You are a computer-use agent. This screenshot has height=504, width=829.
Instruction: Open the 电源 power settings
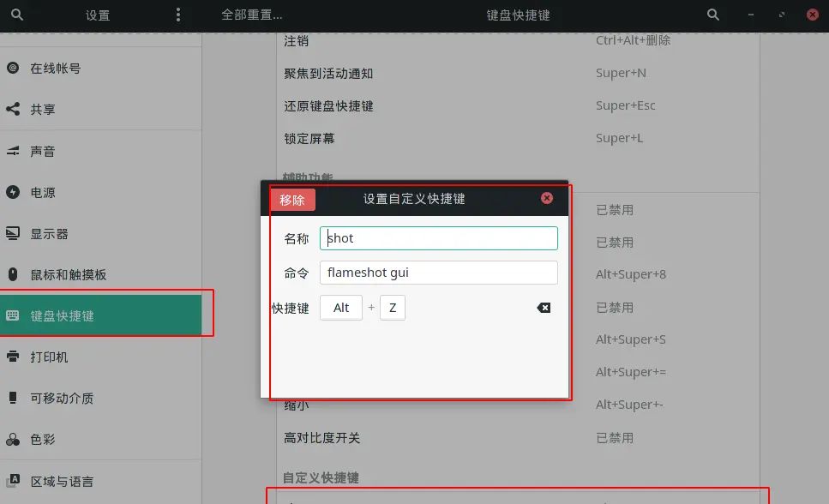(100, 193)
